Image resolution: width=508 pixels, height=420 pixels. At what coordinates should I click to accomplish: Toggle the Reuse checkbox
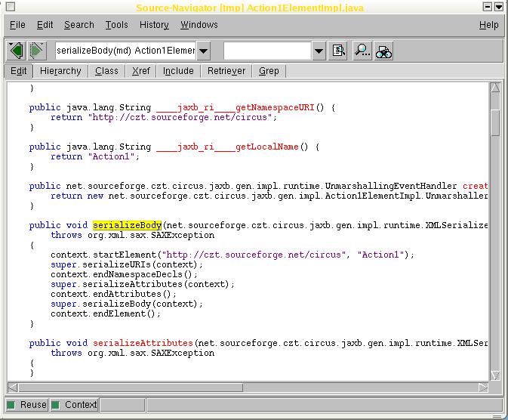11,405
